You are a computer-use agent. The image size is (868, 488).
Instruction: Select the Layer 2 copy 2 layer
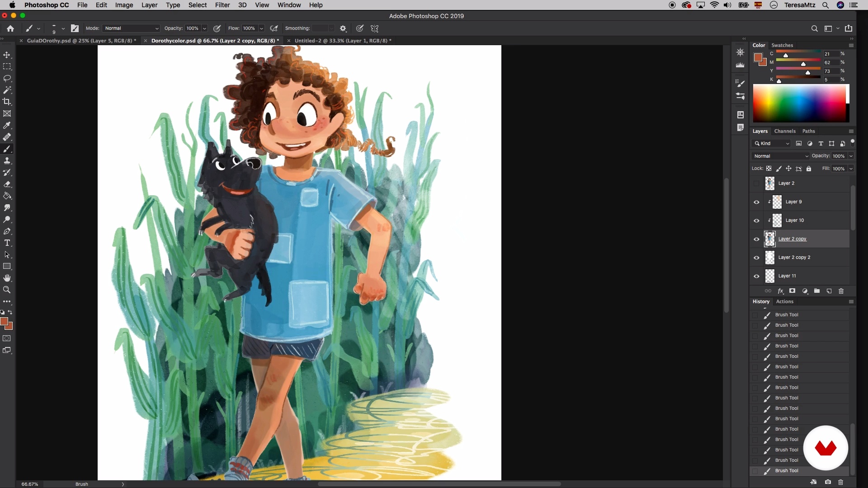[800, 258]
